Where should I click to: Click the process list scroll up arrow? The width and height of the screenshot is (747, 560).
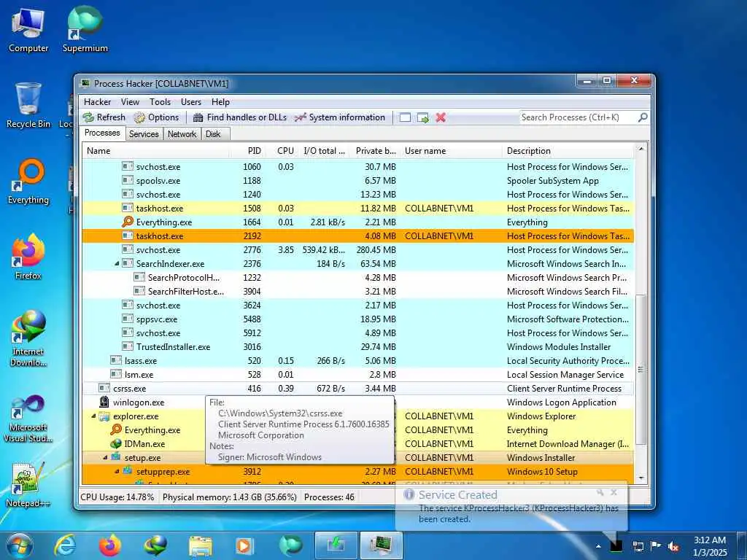point(641,149)
